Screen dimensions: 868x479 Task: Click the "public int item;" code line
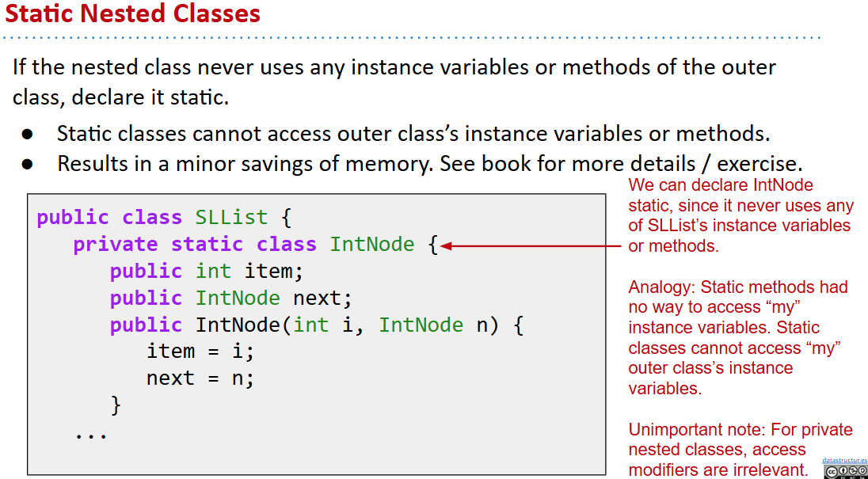click(206, 272)
